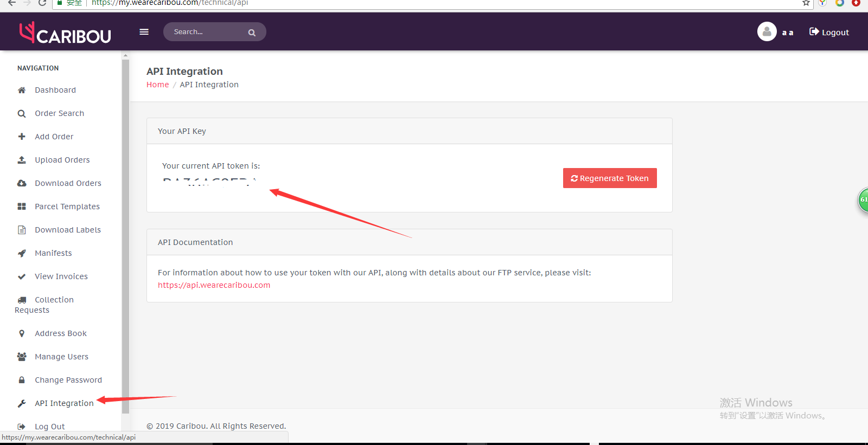Click the logout arrow icon in the header
This screenshot has width=868, height=445.
click(x=814, y=31)
